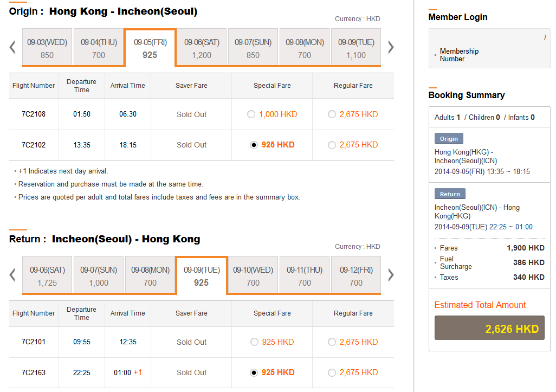The height and width of the screenshot is (392, 556).
Task: Switch origin date to 09-04(THU) tab
Action: [x=99, y=48]
